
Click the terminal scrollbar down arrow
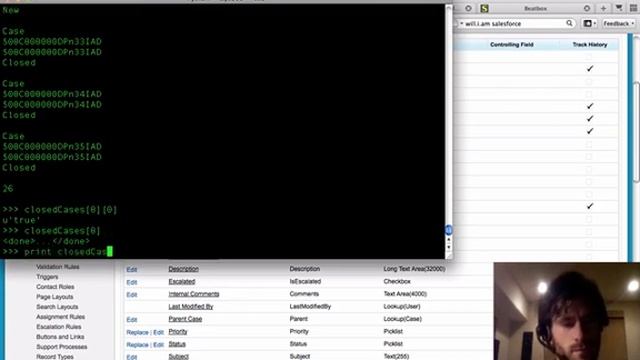click(449, 247)
